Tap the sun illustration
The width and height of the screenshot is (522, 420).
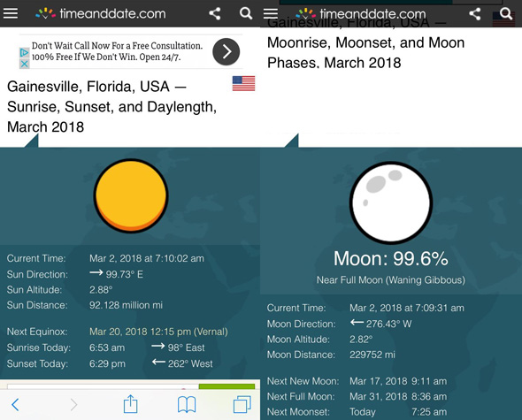131,195
